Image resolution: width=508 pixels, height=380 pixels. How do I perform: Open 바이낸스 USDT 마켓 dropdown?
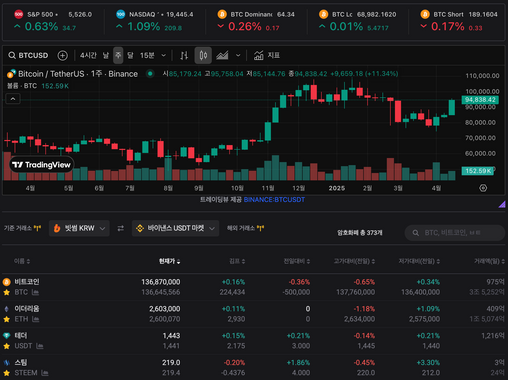(x=175, y=228)
